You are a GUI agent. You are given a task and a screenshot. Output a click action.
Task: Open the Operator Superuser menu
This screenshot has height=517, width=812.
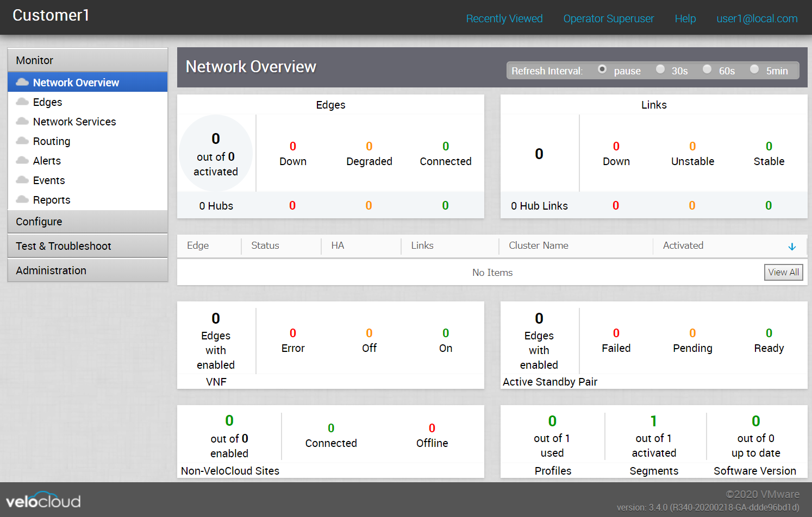(x=608, y=18)
